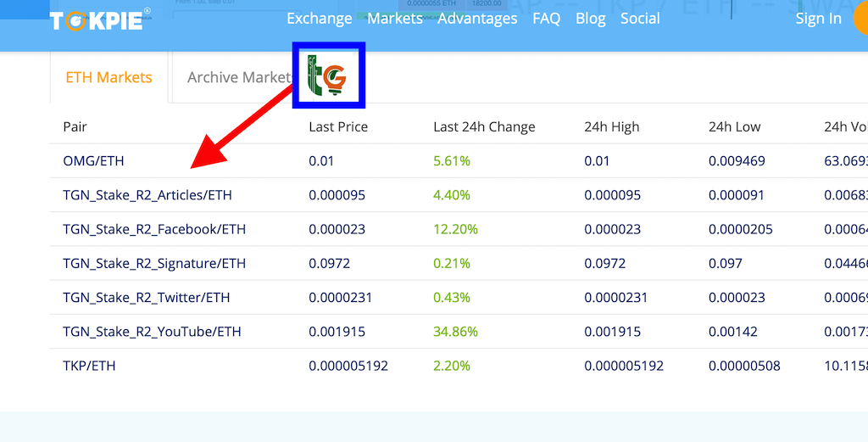The image size is (868, 442).
Task: Open the Social menu item
Action: [640, 19]
